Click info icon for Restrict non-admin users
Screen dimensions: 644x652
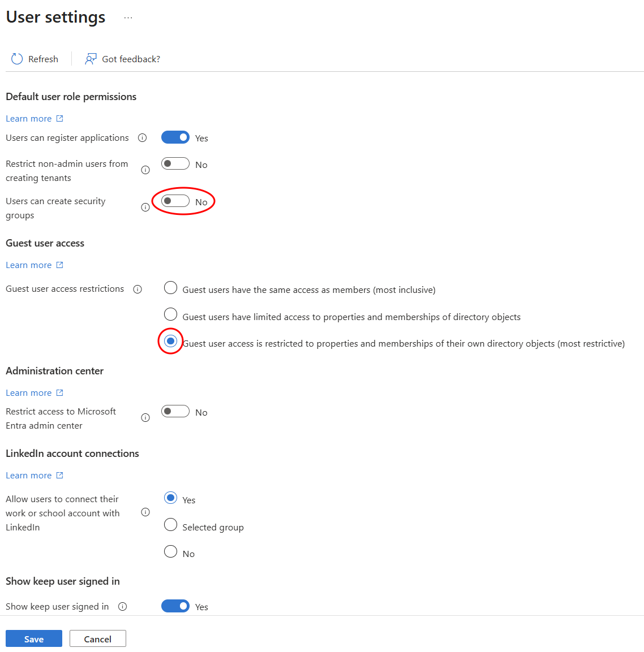pyautogui.click(x=145, y=170)
